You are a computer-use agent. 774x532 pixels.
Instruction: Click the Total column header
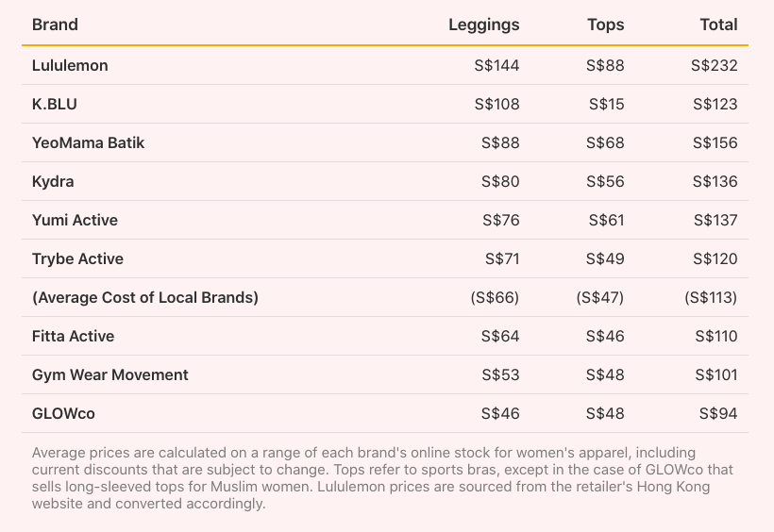pyautogui.click(x=718, y=25)
